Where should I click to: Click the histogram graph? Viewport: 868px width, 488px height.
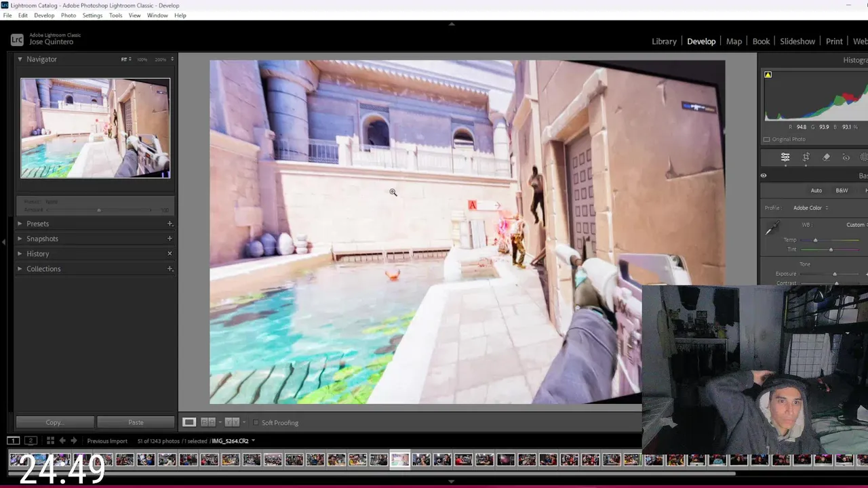tap(816, 96)
